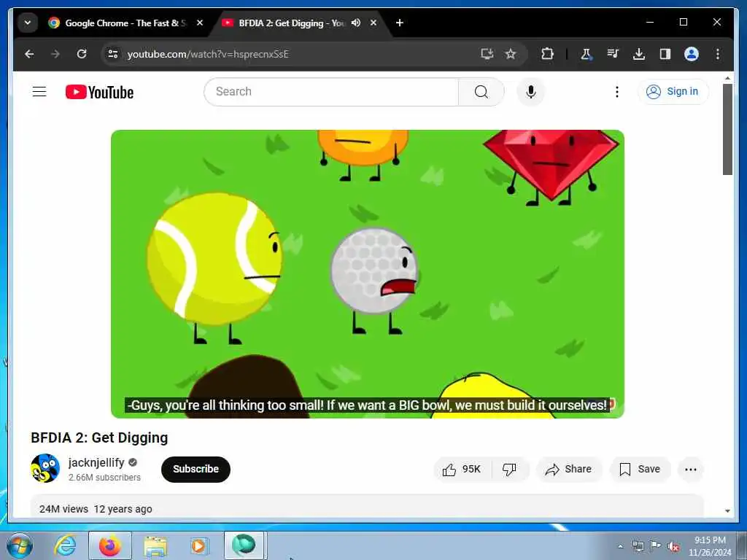Screen dimensions: 747x560
Task: Click the video player to pause
Action: (368, 274)
